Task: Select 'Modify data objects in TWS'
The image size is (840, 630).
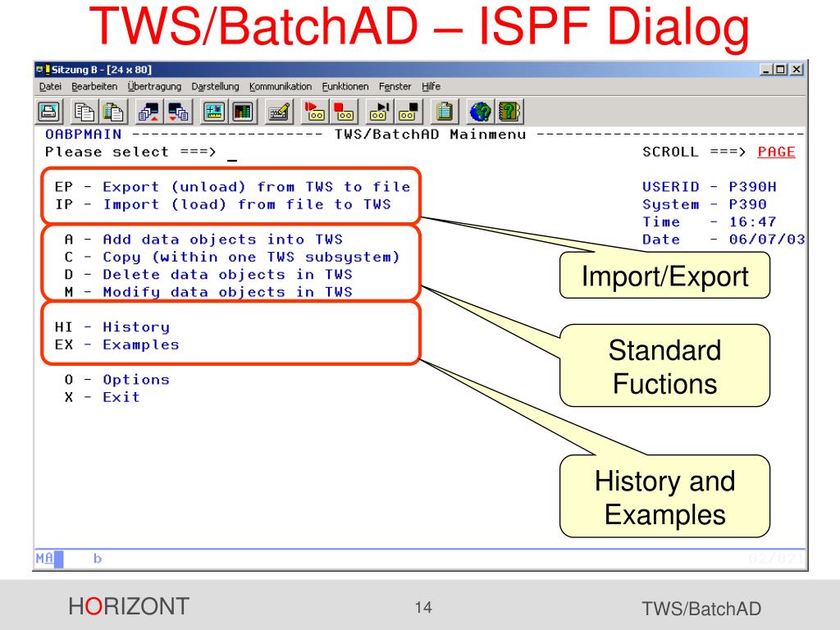Action: 228,293
